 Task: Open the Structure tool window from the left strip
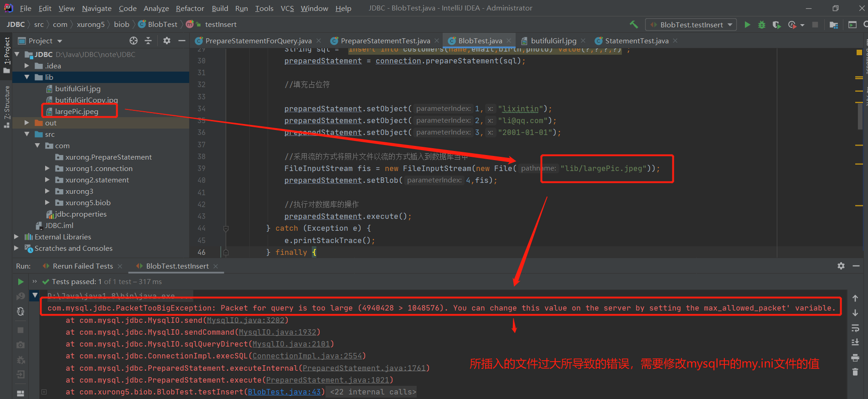tap(6, 107)
